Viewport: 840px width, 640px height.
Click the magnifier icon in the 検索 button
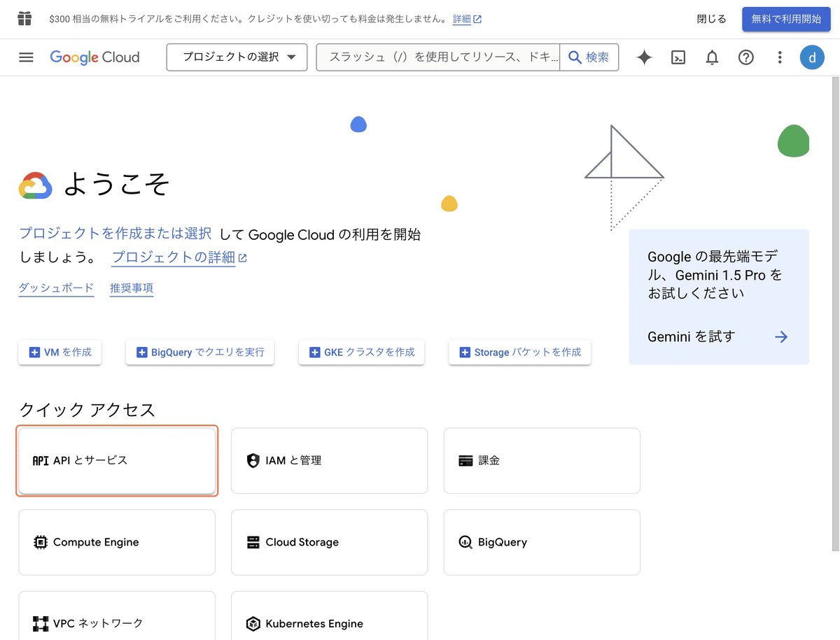coord(575,58)
